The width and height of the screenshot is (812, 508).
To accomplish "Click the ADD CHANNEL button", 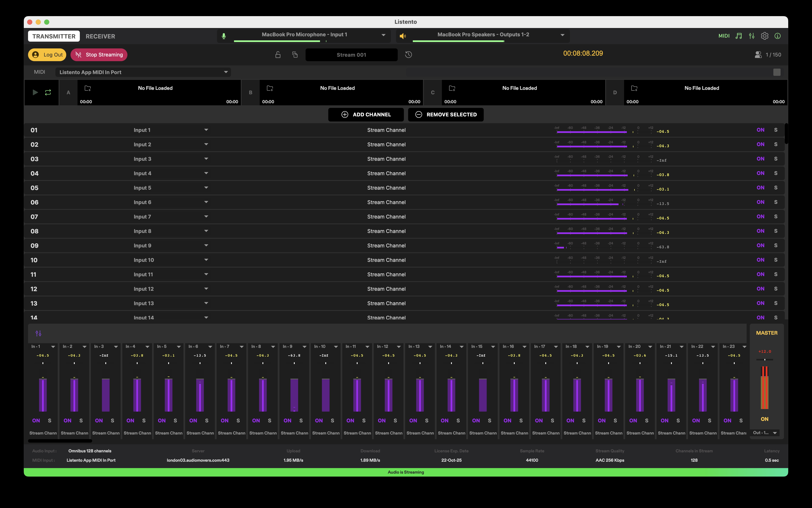I will point(366,114).
